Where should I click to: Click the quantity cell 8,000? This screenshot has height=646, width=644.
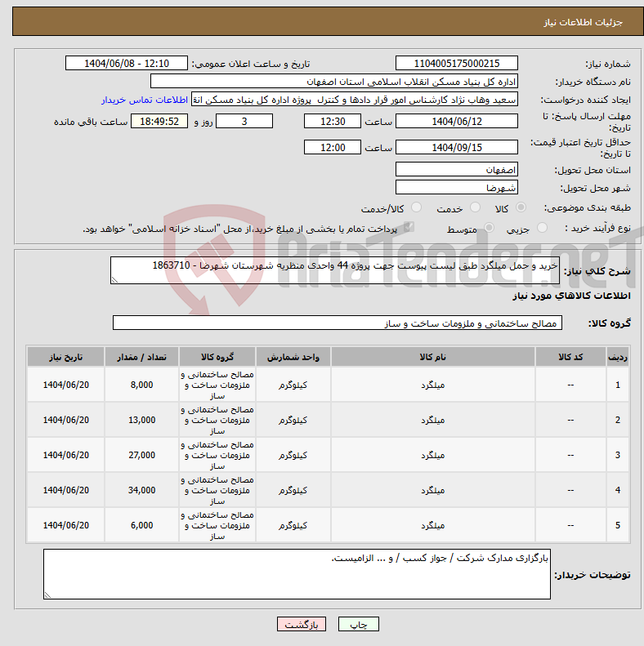tap(142, 385)
